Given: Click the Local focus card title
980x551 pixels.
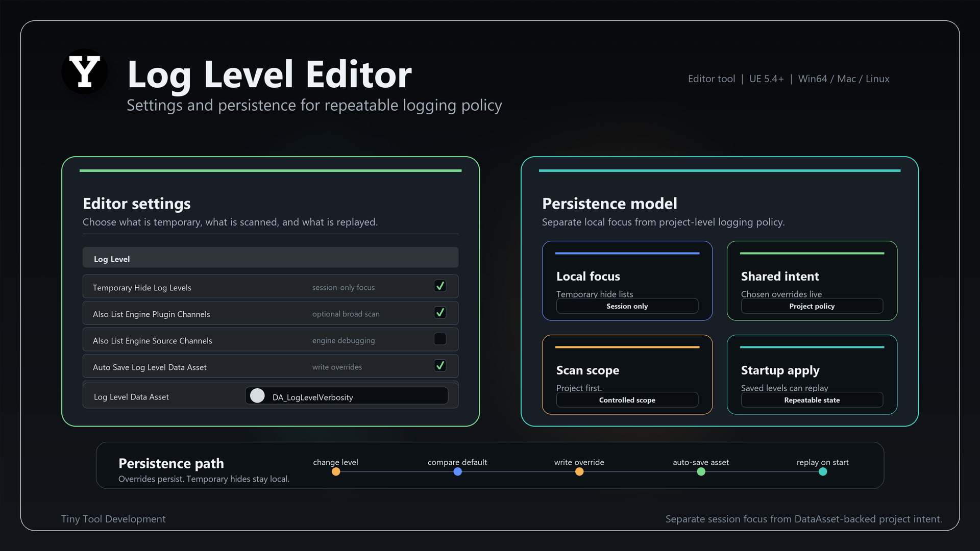Looking at the screenshot, I should click(x=588, y=277).
